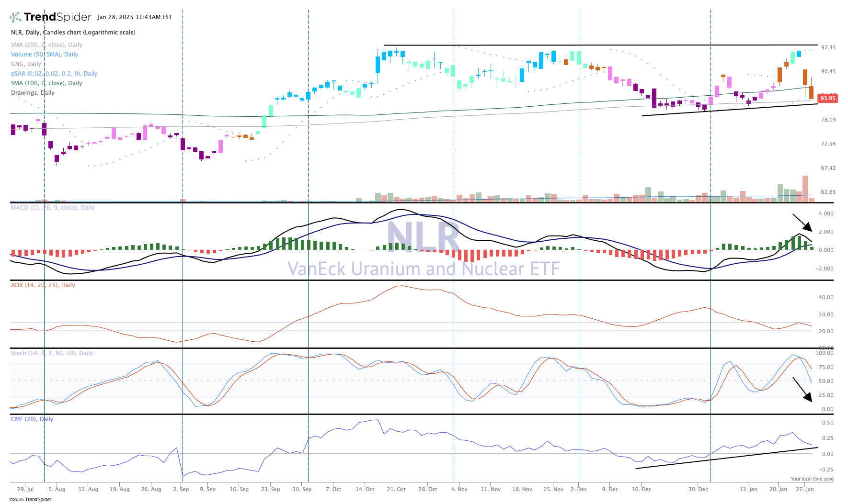Image resolution: width=848 pixels, height=504 pixels.
Task: Open the MACD (12, 26, 9, close) indicator settings
Action: (53, 208)
